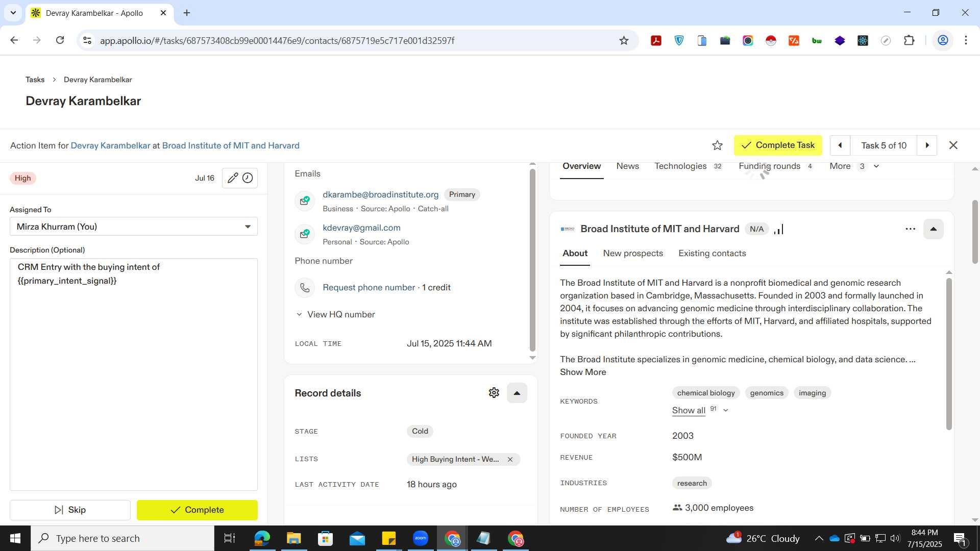The image size is (980, 551).
Task: Collapse the Broad Institute company card
Action: click(933, 229)
